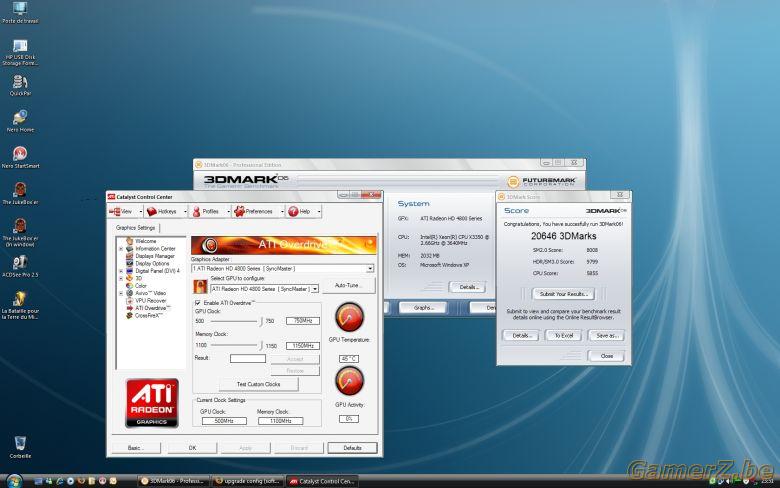Toggle the Enable ATI Overdrive checkbox
Viewport: 780px width, 488px height.
click(197, 302)
